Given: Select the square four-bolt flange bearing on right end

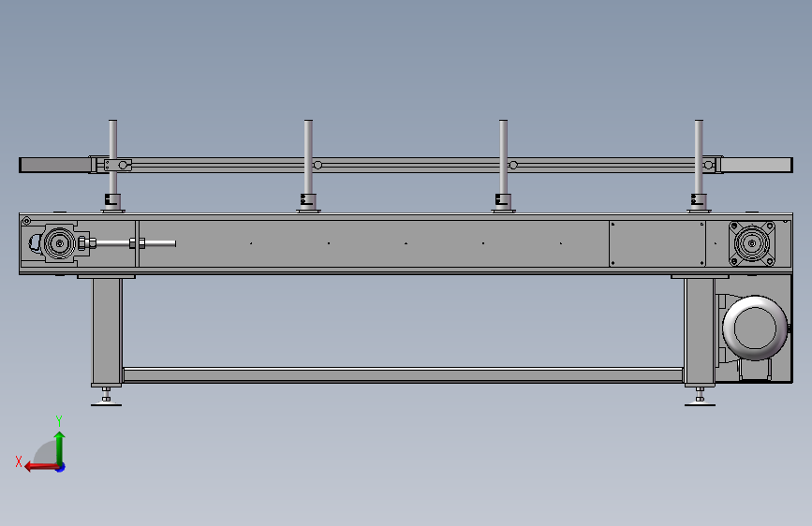Looking at the screenshot, I should (752, 243).
